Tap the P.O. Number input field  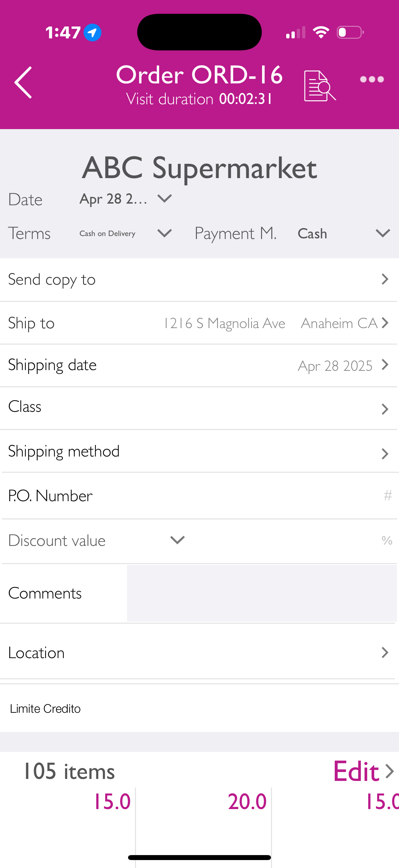point(199,496)
